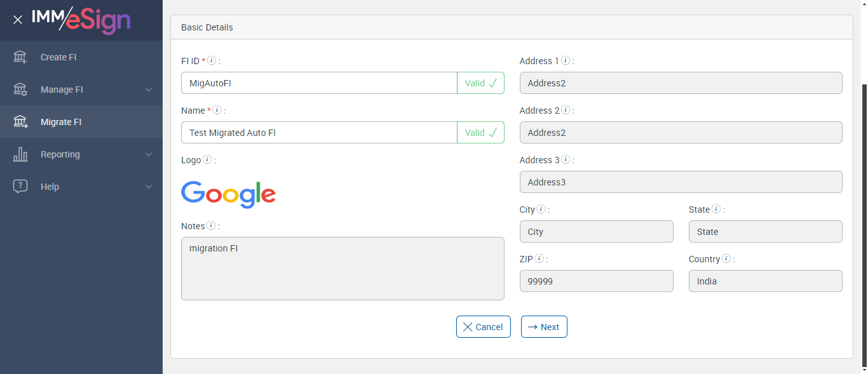
Task: Close the sidebar with the X icon
Action: click(18, 20)
